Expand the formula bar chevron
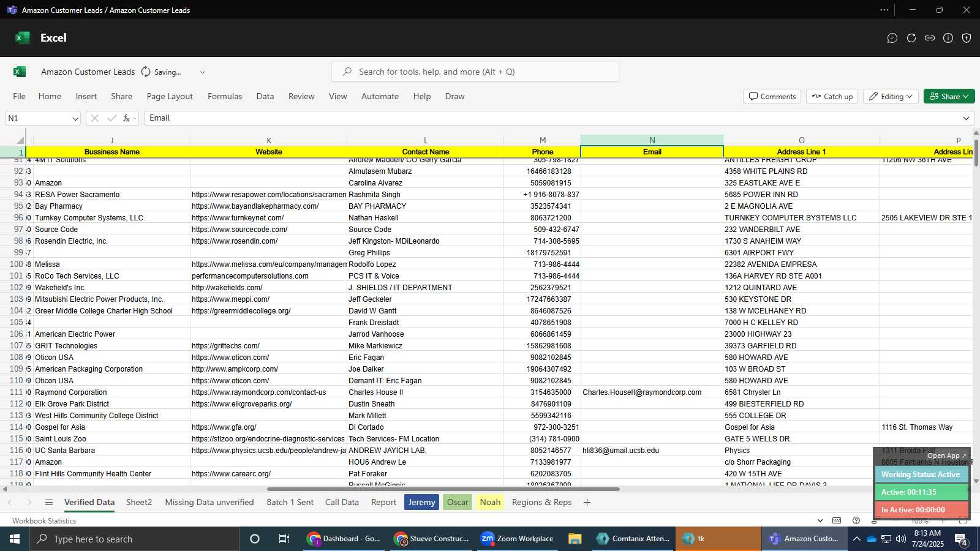Screen dimensions: 980x551 pos(966,118)
